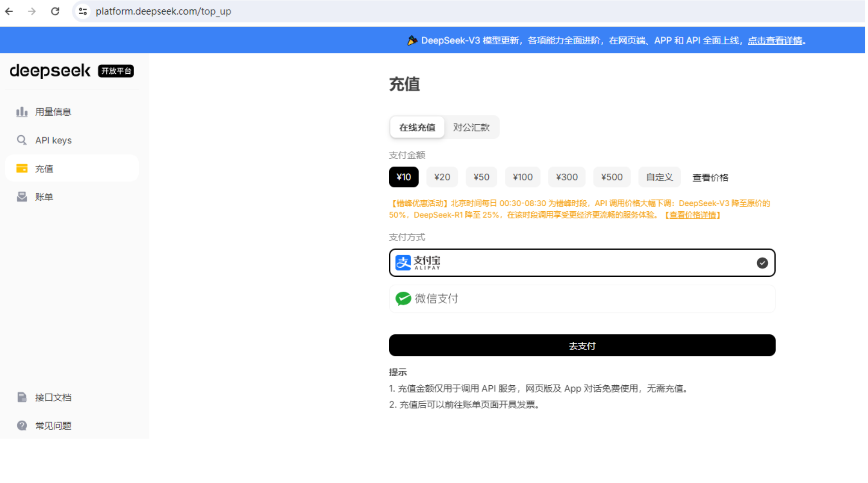868x483 pixels.
Task: Select 微信支付 payment method
Action: click(x=582, y=298)
